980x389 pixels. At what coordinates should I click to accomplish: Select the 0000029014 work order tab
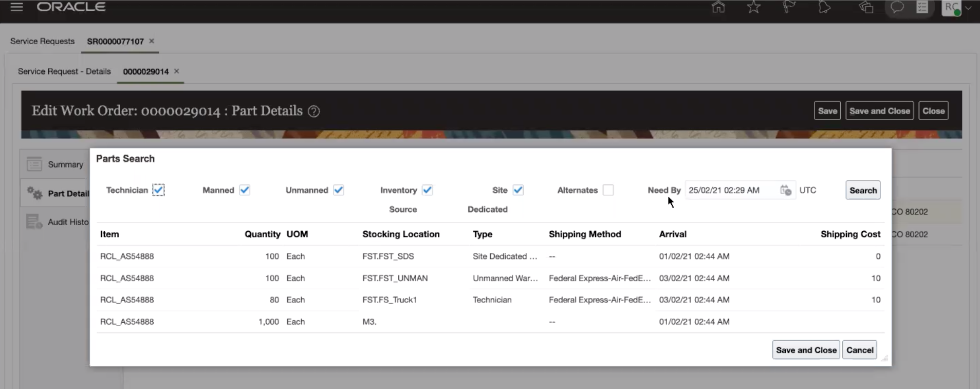[146, 71]
